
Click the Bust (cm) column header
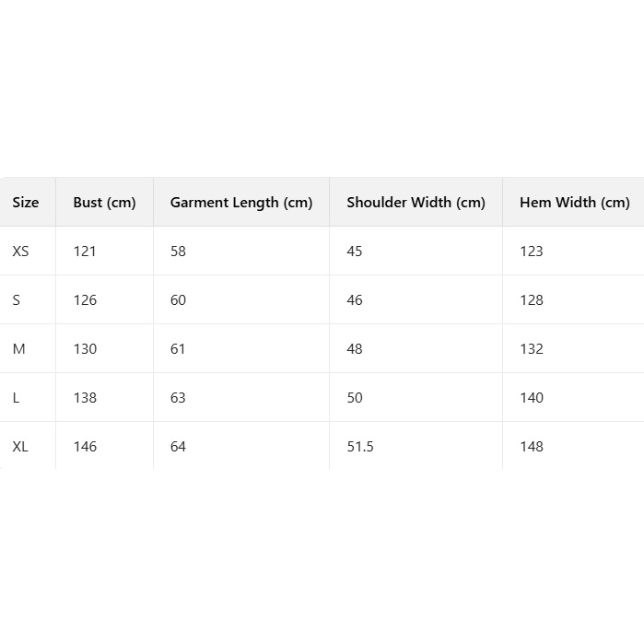[104, 203]
